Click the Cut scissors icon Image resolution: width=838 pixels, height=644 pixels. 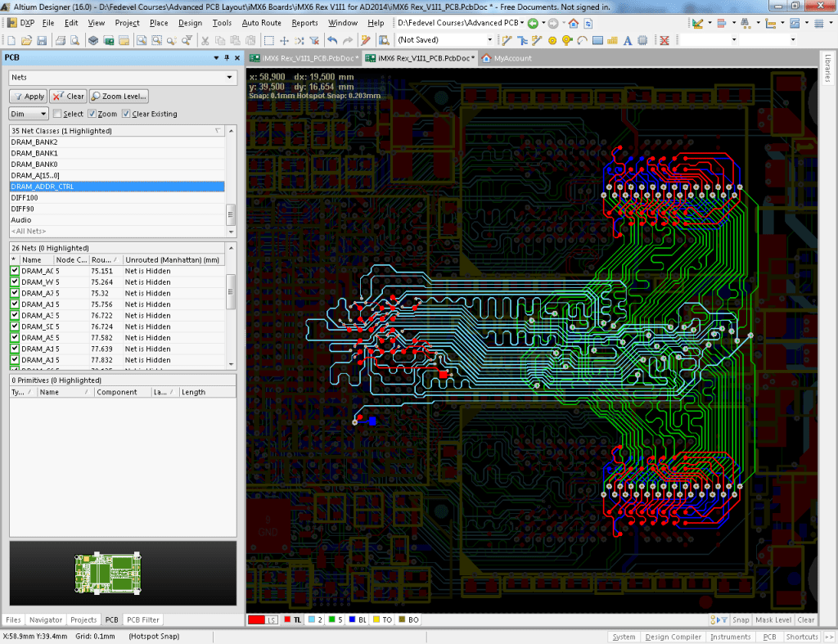pyautogui.click(x=205, y=40)
